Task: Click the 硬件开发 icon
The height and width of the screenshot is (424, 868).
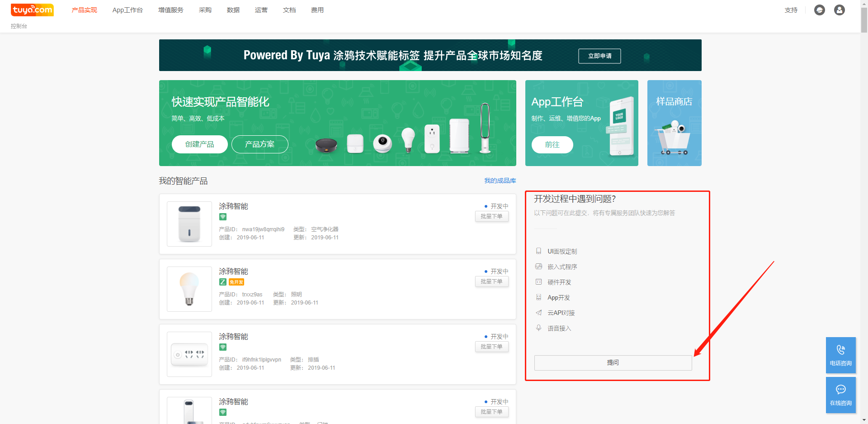Action: pos(538,282)
